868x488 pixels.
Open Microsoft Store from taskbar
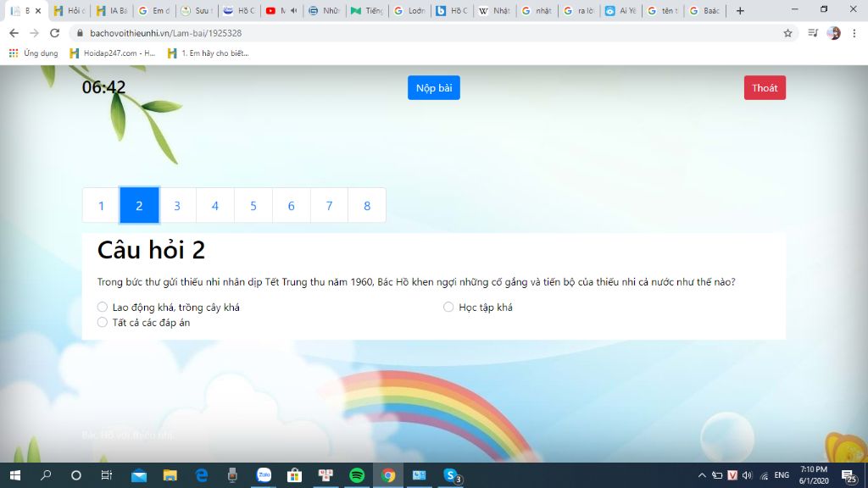(x=294, y=474)
